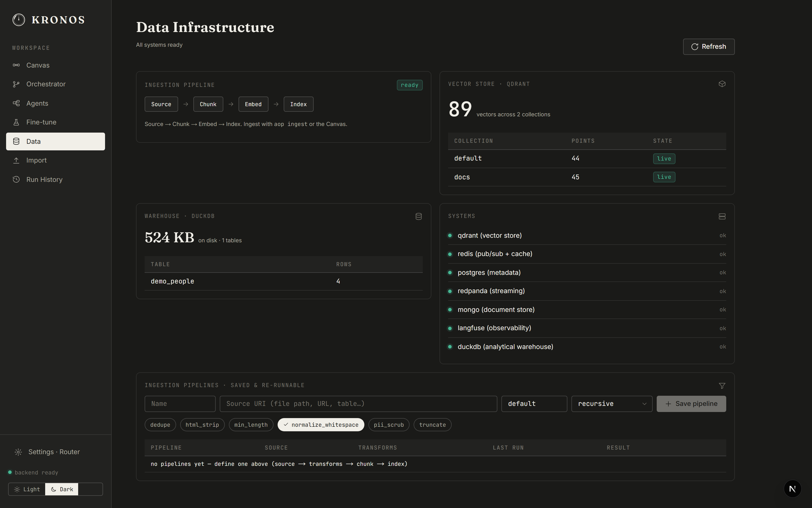This screenshot has width=812, height=508.
Task: Toggle the pii_scrub transform chip
Action: (x=389, y=425)
